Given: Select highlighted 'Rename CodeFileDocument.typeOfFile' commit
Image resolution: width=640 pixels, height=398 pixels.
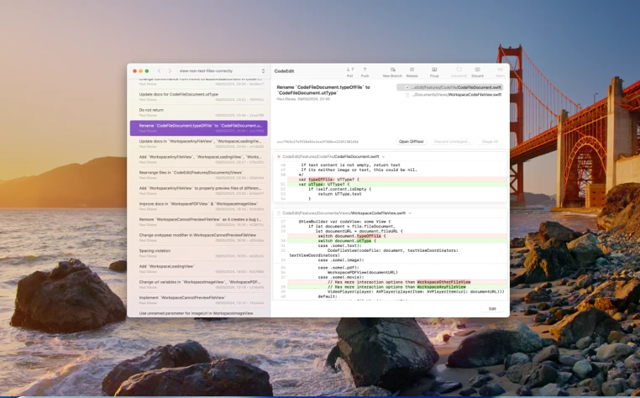Looking at the screenshot, I should pyautogui.click(x=199, y=128).
